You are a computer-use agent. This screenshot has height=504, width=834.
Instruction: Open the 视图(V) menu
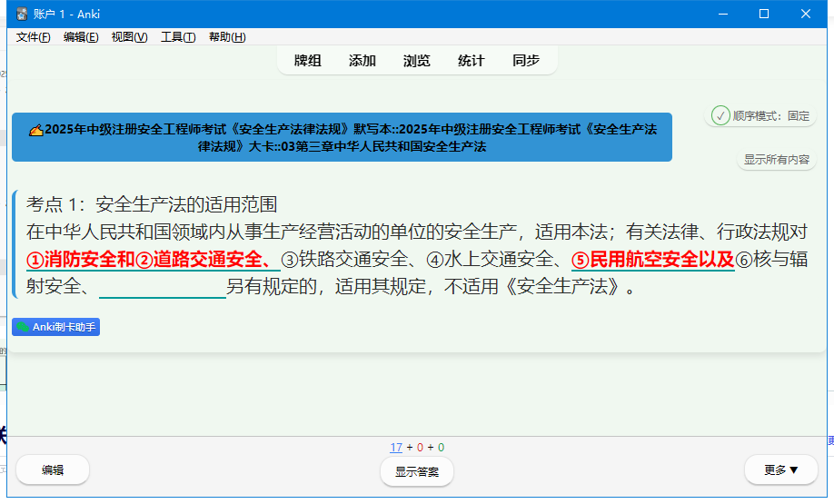[x=129, y=36]
